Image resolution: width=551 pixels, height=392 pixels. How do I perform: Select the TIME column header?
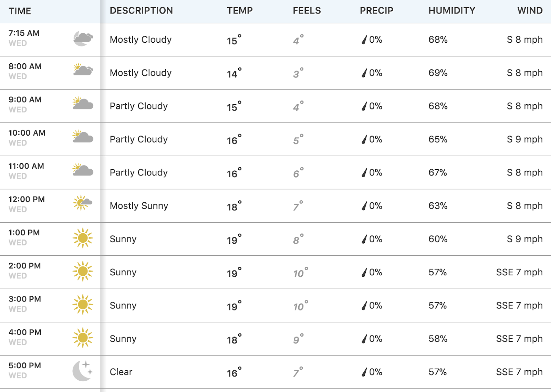pyautogui.click(x=20, y=11)
